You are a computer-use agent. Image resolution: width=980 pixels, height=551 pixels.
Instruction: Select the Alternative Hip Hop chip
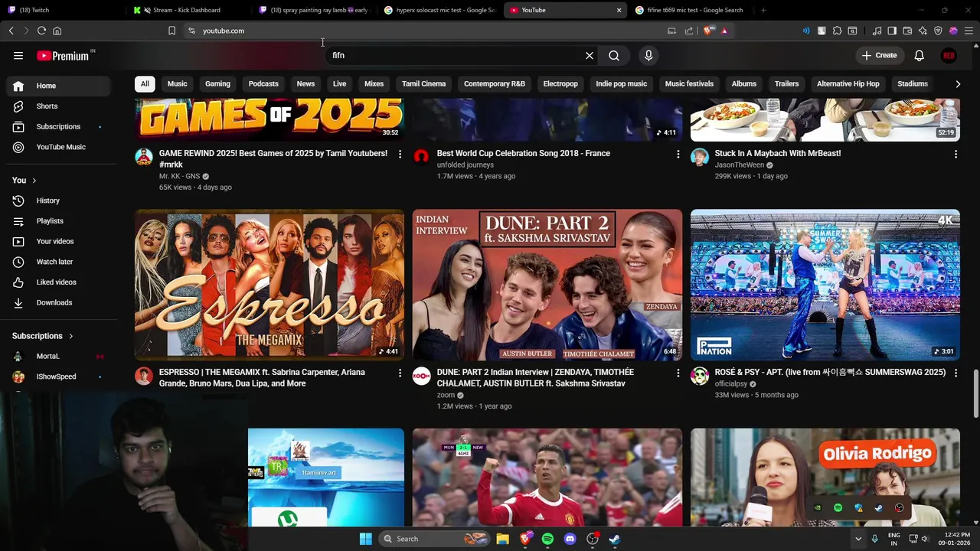coord(848,84)
